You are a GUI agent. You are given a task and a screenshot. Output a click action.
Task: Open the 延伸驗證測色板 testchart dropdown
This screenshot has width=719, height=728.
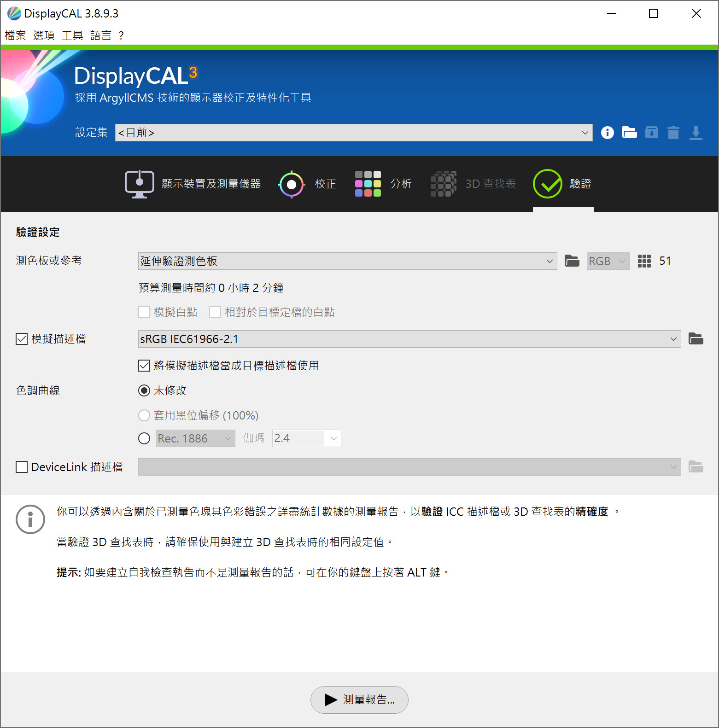pyautogui.click(x=348, y=261)
